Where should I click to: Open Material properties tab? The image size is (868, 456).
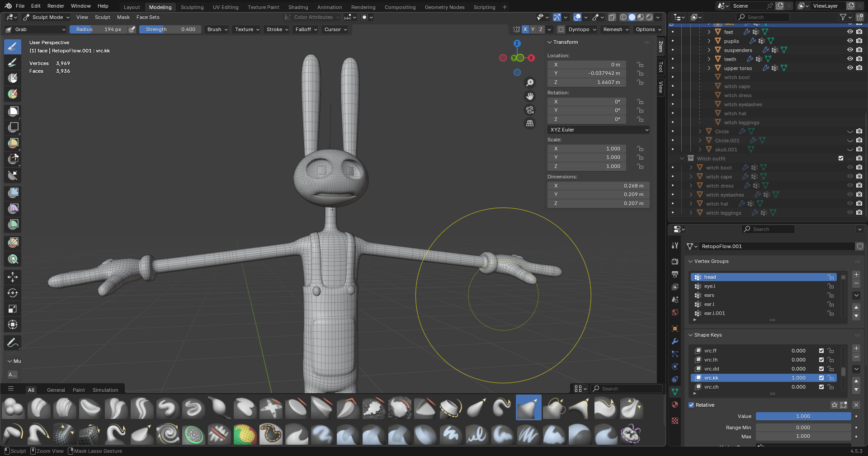[x=675, y=404]
